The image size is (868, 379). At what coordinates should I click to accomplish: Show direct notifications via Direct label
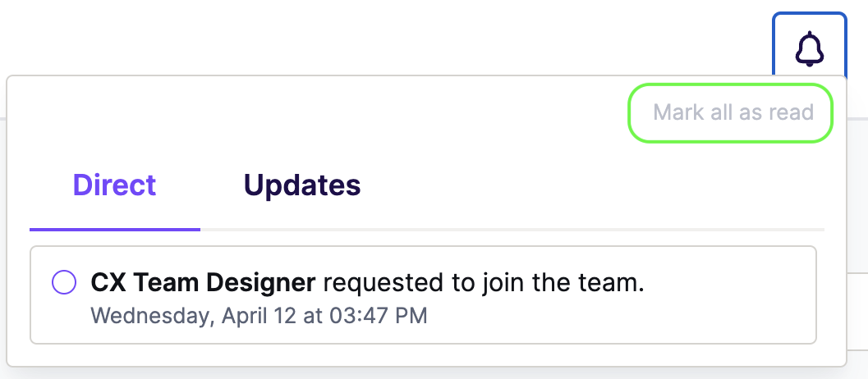[x=115, y=185]
